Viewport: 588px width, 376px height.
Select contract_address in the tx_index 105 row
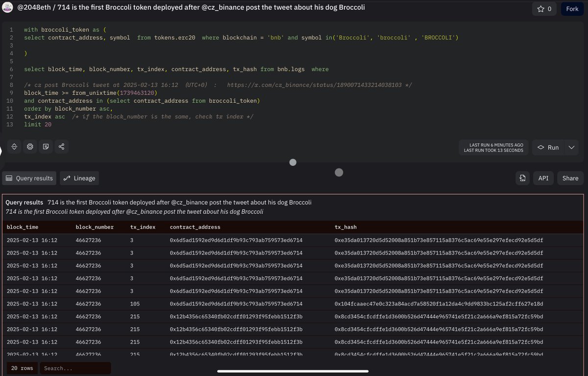pos(236,304)
